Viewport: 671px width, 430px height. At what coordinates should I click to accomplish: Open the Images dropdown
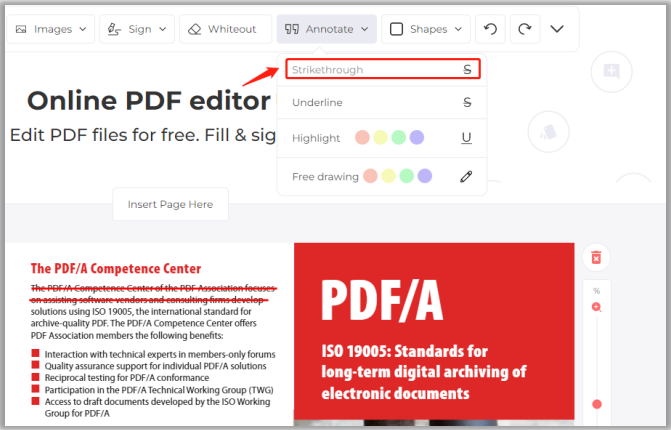pyautogui.click(x=50, y=29)
